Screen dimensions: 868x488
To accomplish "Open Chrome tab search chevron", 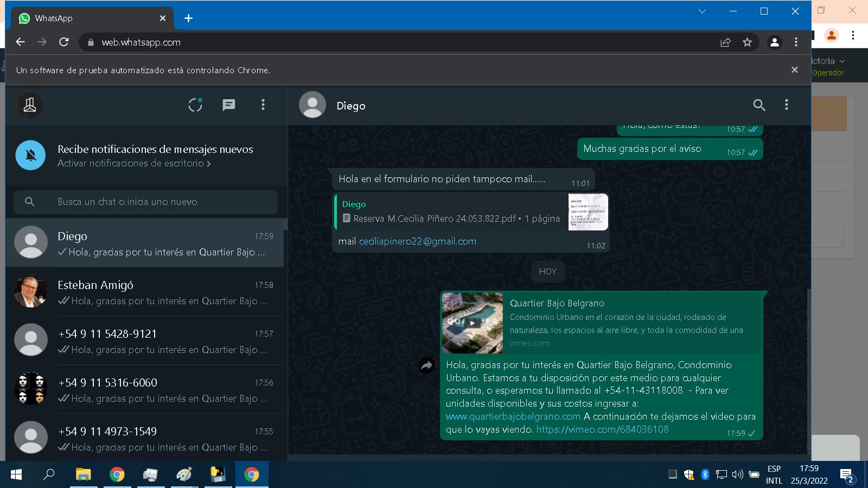I will (702, 11).
